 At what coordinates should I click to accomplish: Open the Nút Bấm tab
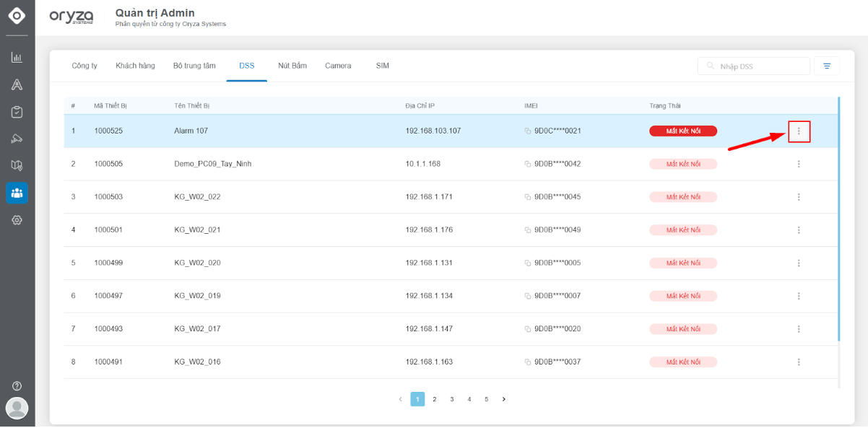(x=292, y=66)
